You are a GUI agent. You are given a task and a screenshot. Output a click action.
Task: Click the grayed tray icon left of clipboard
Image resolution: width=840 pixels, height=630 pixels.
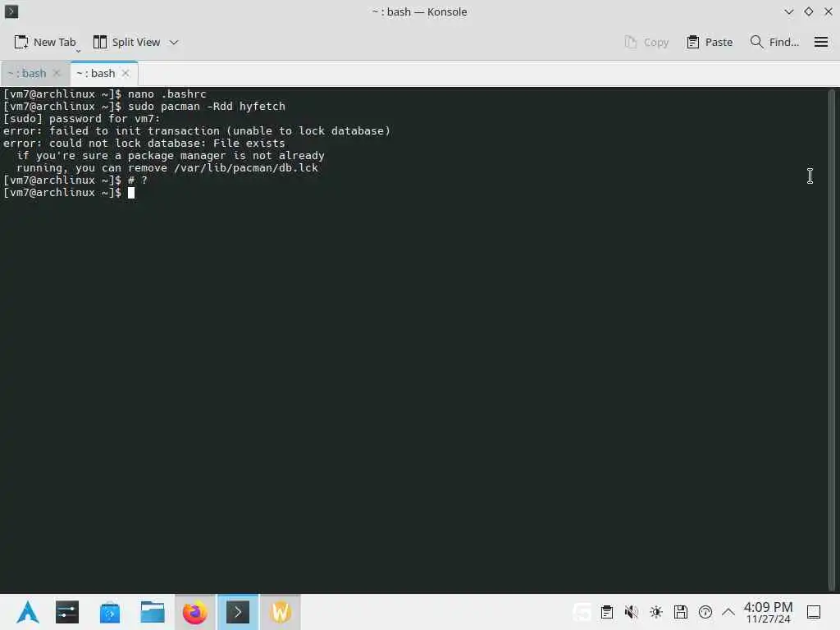(x=582, y=612)
